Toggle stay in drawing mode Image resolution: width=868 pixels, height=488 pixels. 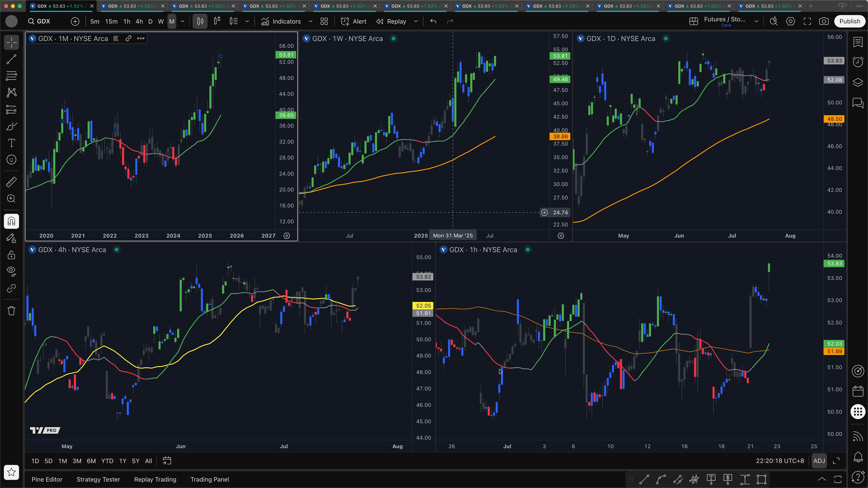tap(12, 238)
